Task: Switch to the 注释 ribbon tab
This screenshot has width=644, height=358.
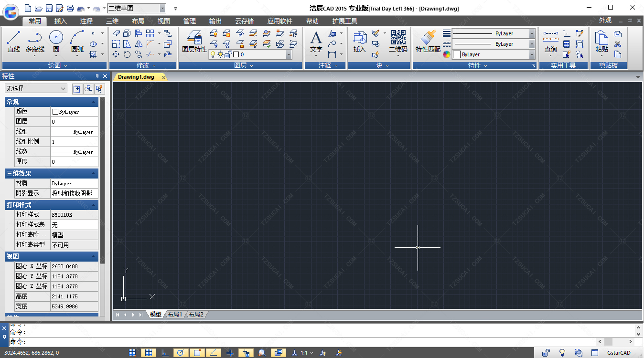Action: (86, 21)
